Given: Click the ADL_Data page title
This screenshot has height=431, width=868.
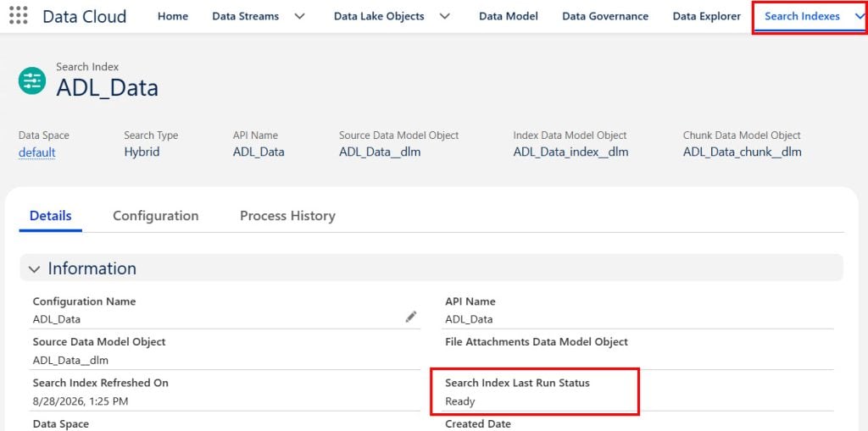Looking at the screenshot, I should 108,88.
